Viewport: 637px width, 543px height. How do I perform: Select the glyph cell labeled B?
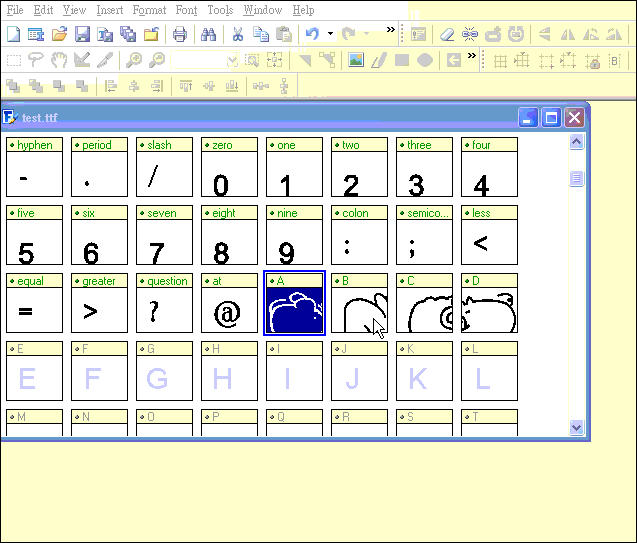(360, 303)
